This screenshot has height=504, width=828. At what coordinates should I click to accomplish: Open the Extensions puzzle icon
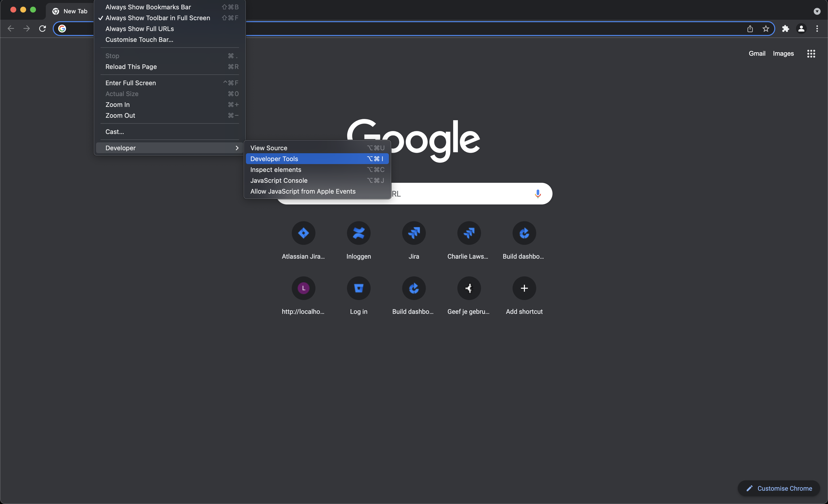(x=785, y=29)
